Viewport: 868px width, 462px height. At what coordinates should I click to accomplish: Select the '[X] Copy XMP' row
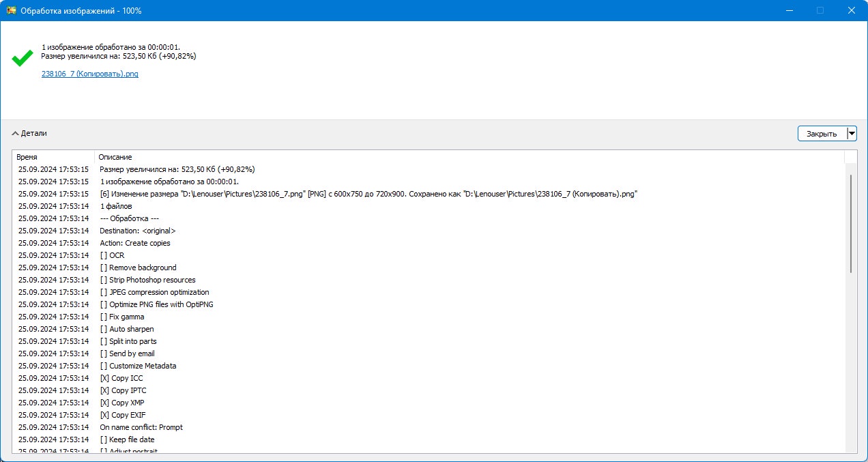tap(429, 403)
